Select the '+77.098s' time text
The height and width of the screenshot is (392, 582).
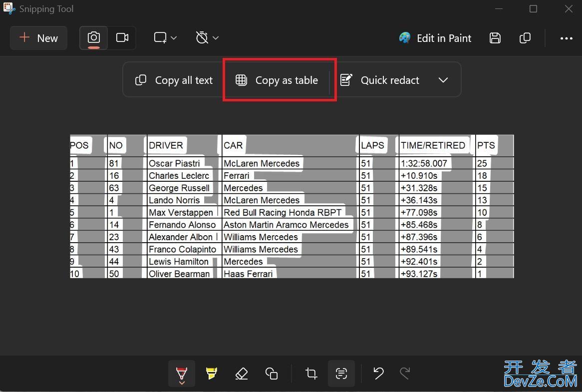point(419,212)
